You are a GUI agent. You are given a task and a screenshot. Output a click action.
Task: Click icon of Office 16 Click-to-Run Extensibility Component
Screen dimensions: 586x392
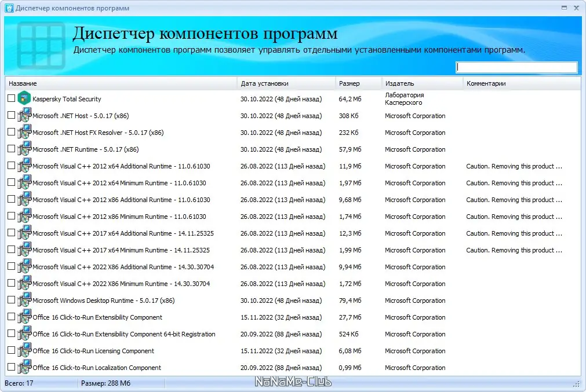pos(24,317)
